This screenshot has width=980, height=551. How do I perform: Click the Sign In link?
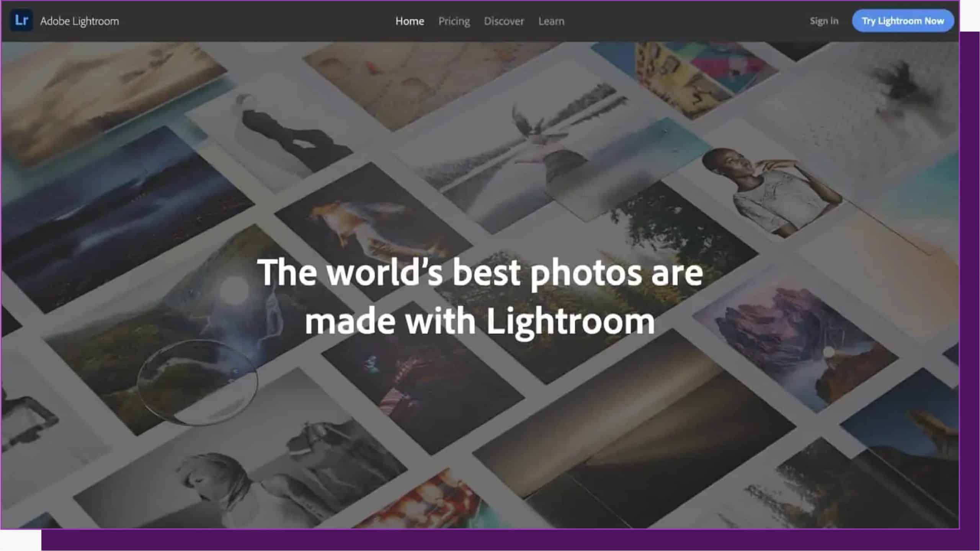(x=824, y=21)
